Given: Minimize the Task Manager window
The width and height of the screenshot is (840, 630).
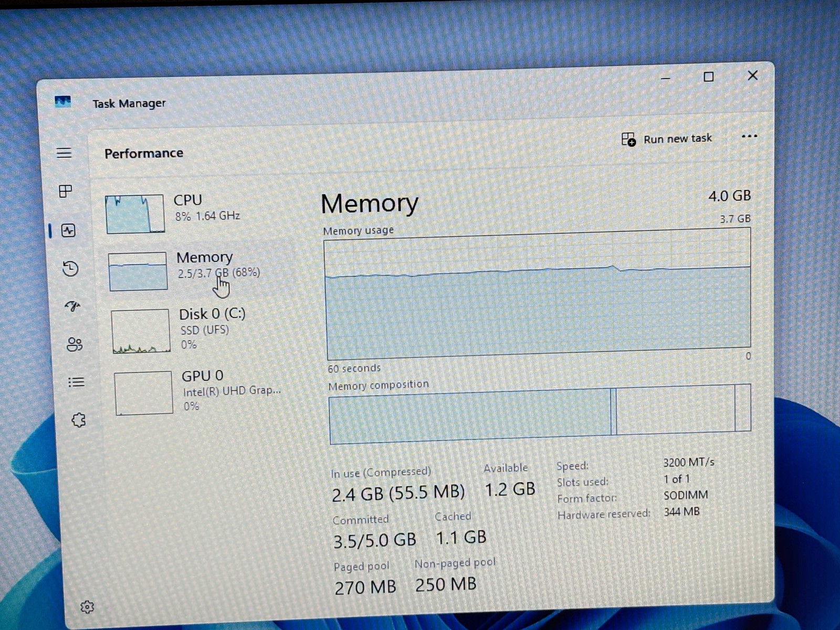Looking at the screenshot, I should [x=665, y=78].
